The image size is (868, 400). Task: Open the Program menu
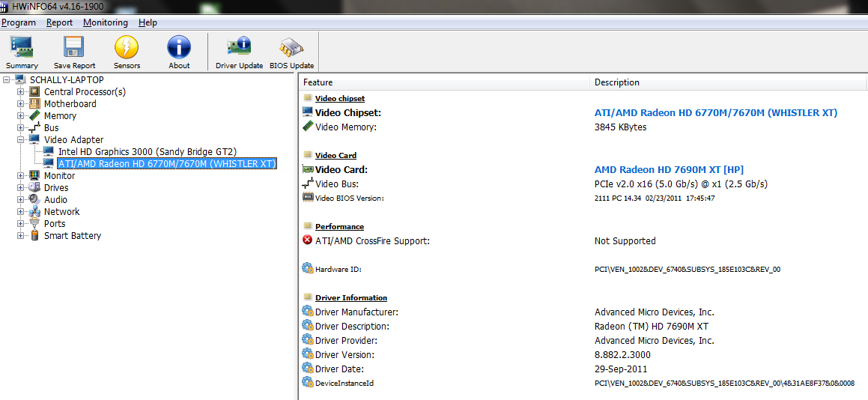coord(18,22)
